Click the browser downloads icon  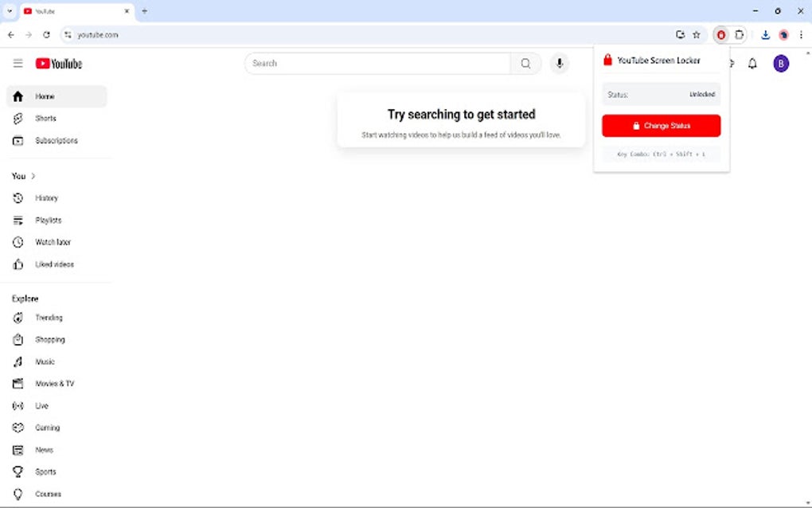click(765, 34)
